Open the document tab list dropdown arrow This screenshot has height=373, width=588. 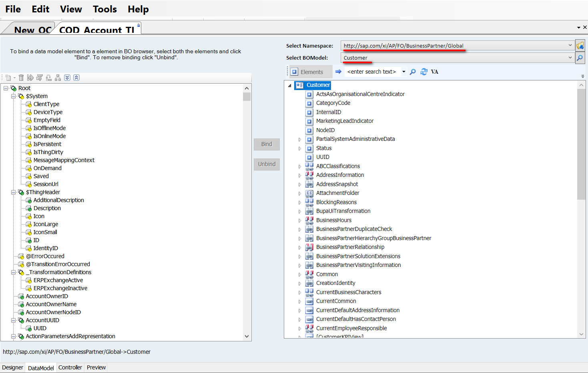pos(579,28)
